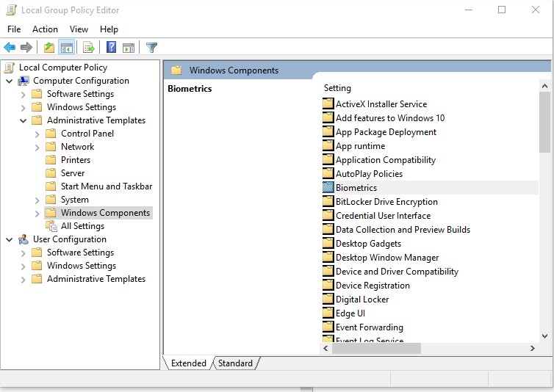Open the Help menu
This screenshot has height=392, width=554.
click(109, 29)
